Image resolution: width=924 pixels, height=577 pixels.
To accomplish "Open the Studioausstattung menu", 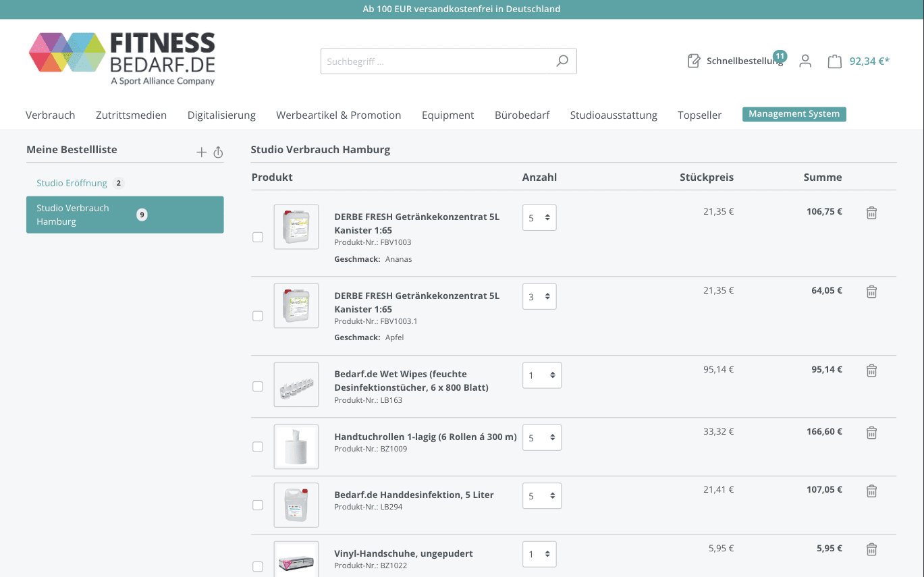I will 614,115.
